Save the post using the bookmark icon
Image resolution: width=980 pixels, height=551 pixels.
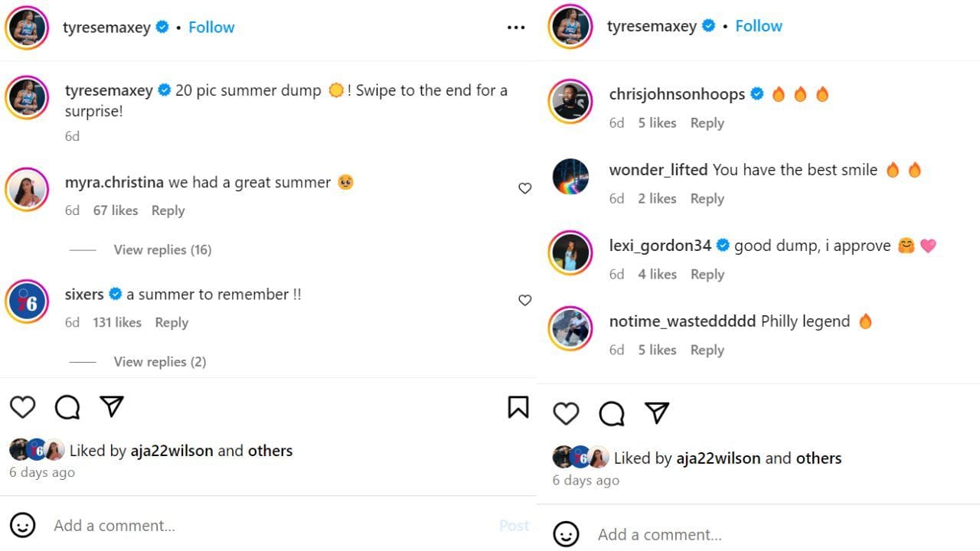click(518, 407)
